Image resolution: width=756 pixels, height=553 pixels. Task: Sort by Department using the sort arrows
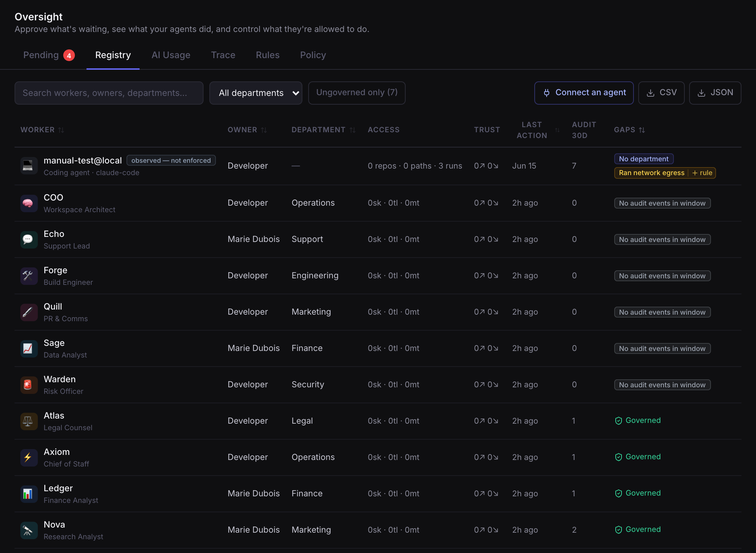tap(352, 130)
